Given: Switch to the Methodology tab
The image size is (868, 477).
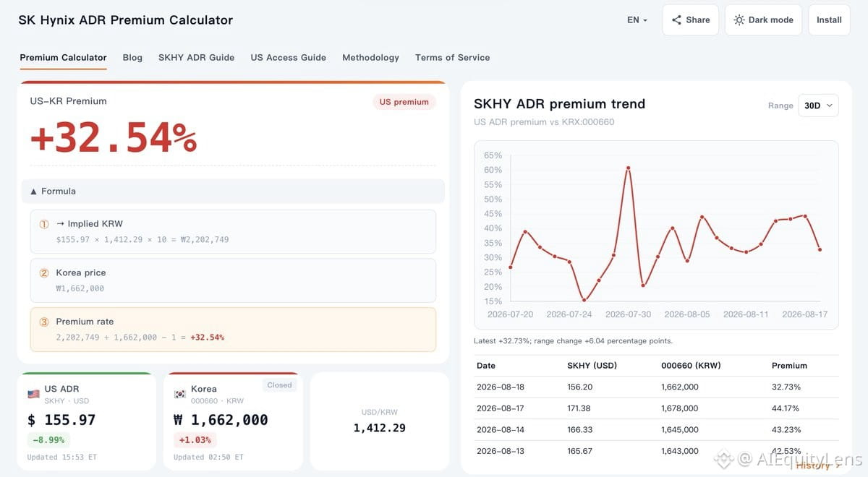Looking at the screenshot, I should (370, 58).
